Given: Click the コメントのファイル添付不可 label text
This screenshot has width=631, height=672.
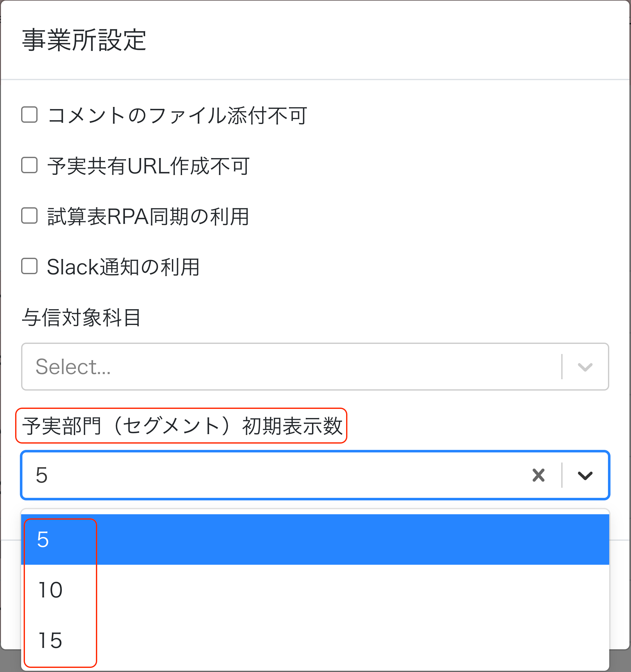Looking at the screenshot, I should coord(177,115).
